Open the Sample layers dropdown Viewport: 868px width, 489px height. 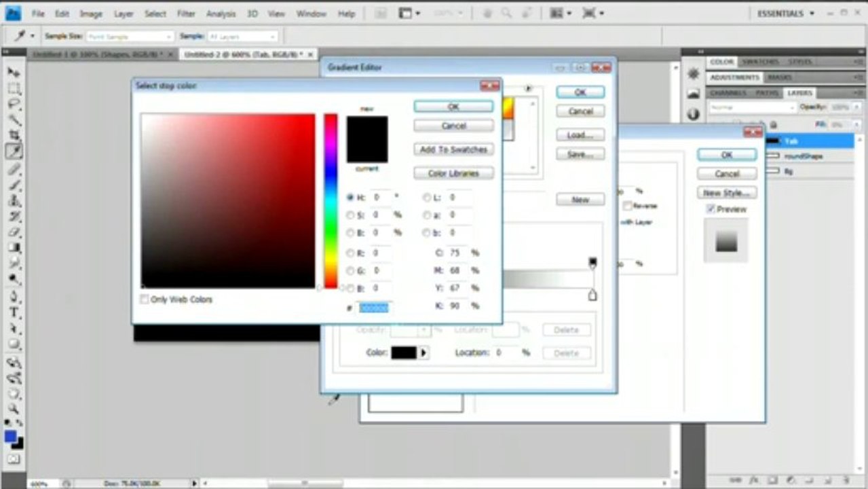(242, 36)
